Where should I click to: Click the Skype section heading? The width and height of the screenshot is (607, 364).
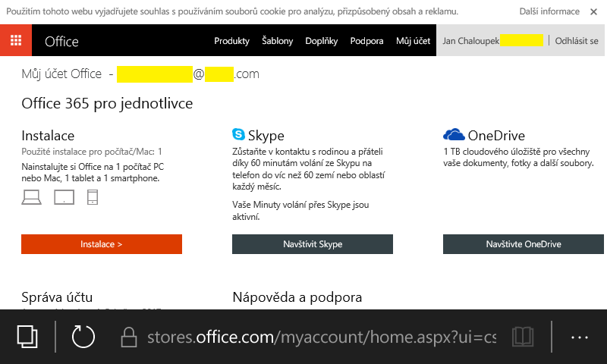point(266,136)
